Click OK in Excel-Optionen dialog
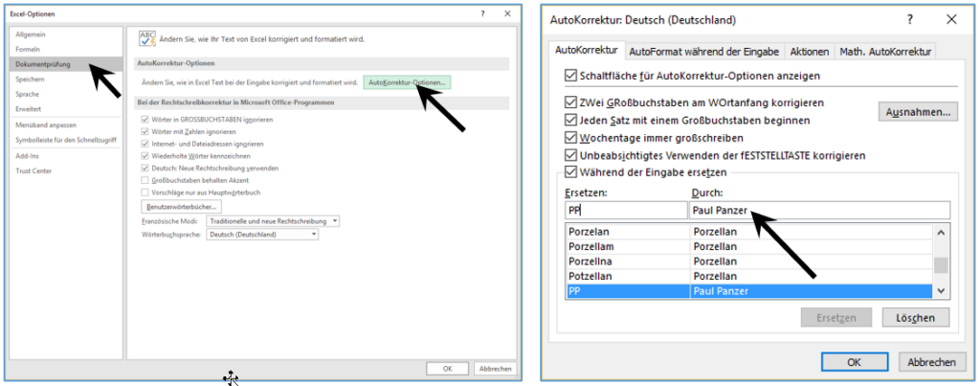 448,369
